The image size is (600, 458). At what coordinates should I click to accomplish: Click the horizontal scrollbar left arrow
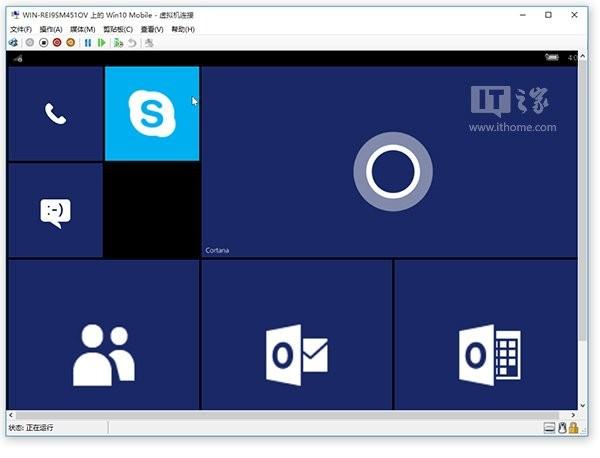point(11,415)
